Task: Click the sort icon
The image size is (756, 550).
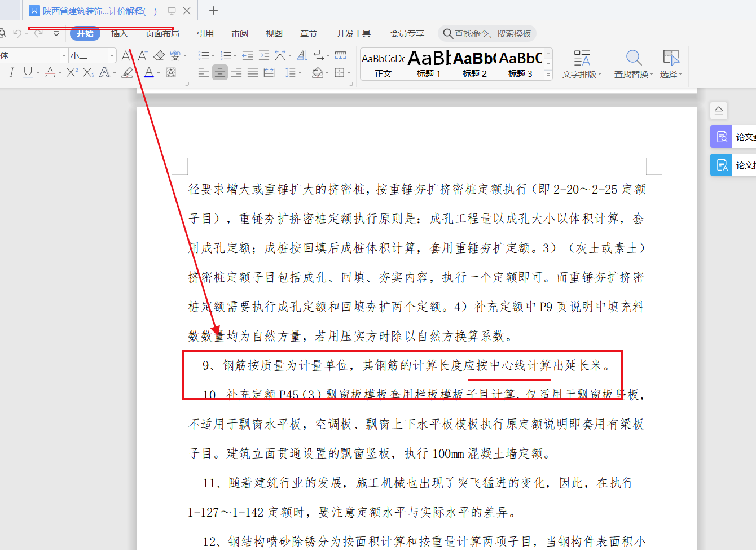Action: click(x=302, y=55)
